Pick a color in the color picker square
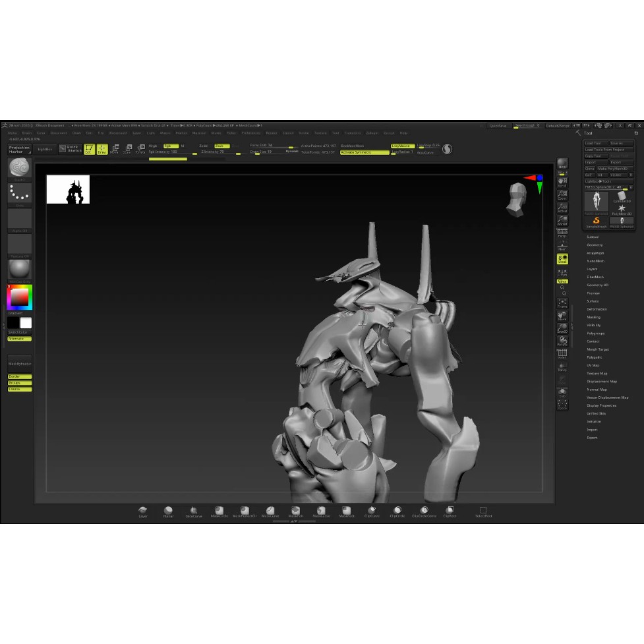Screen dimensions: 644x644 coord(19,298)
